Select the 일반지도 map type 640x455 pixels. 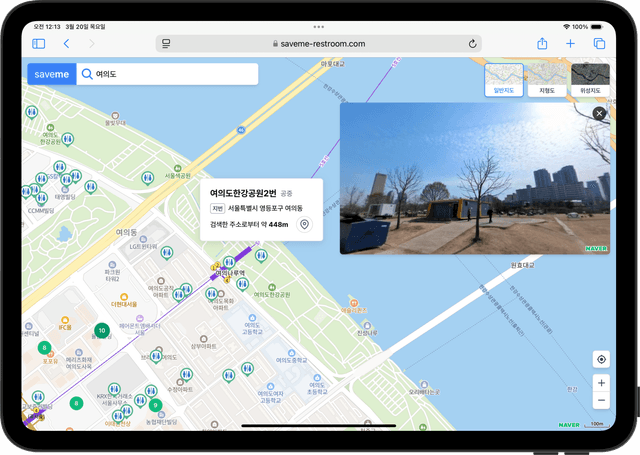click(504, 79)
